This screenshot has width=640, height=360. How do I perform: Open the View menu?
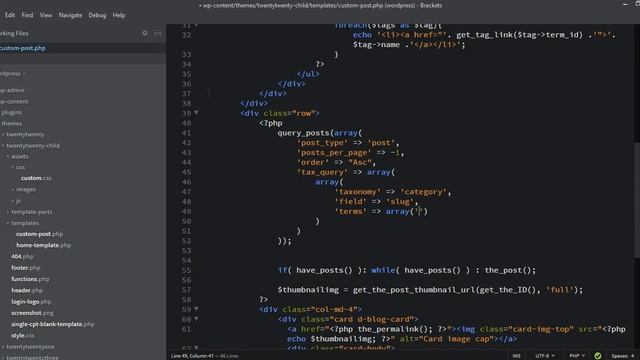(46, 15)
